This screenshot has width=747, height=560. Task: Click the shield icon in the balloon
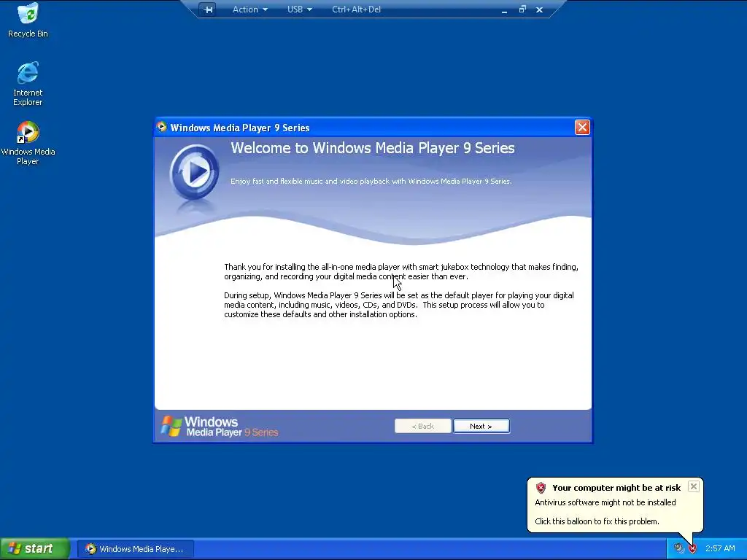click(541, 488)
